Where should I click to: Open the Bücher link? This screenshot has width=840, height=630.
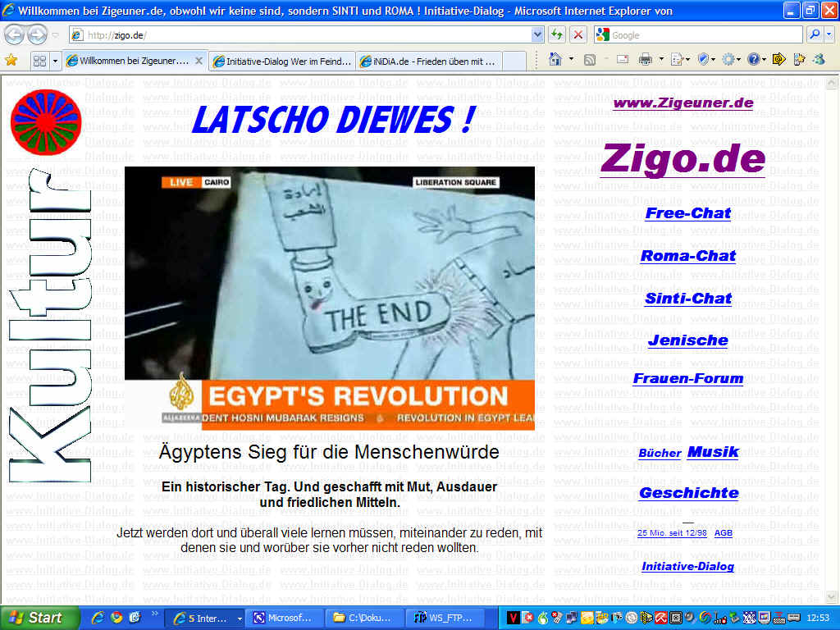[660, 453]
